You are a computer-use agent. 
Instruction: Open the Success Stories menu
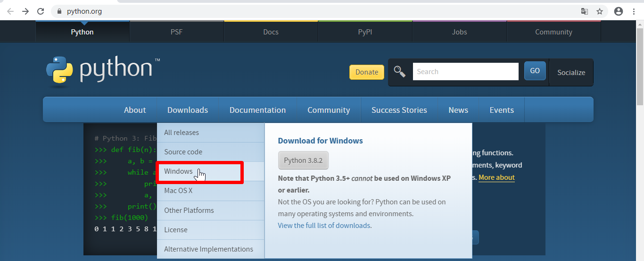[x=399, y=110]
